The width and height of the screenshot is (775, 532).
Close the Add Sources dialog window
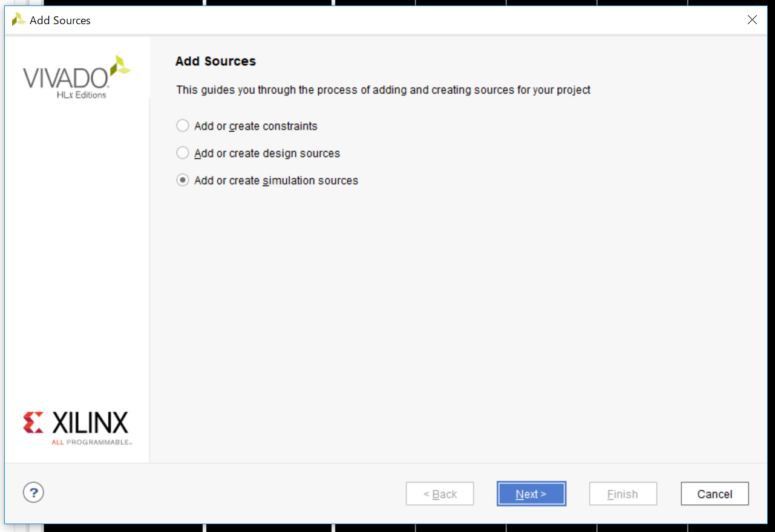point(752,20)
